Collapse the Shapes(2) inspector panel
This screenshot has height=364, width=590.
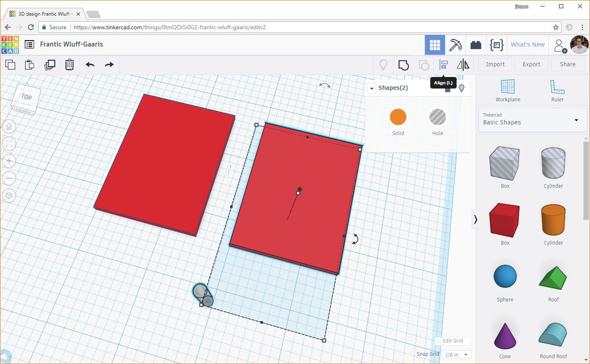click(372, 88)
